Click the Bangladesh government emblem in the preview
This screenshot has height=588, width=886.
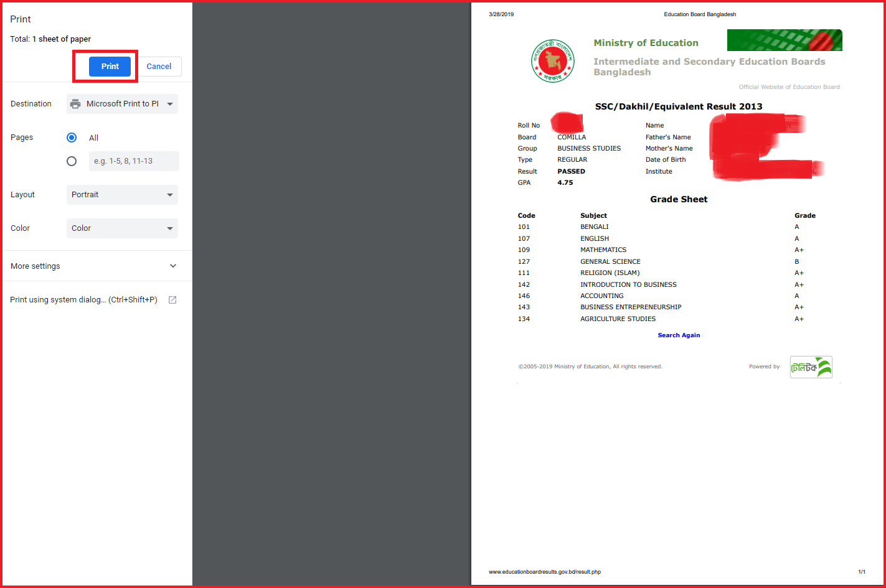pyautogui.click(x=552, y=60)
